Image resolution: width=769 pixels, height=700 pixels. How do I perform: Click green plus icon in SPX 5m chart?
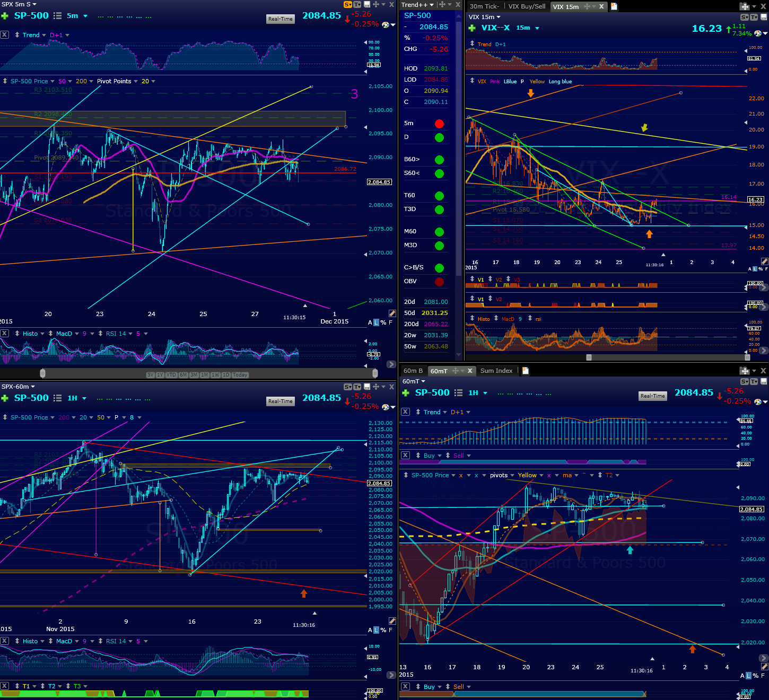[x=5, y=16]
